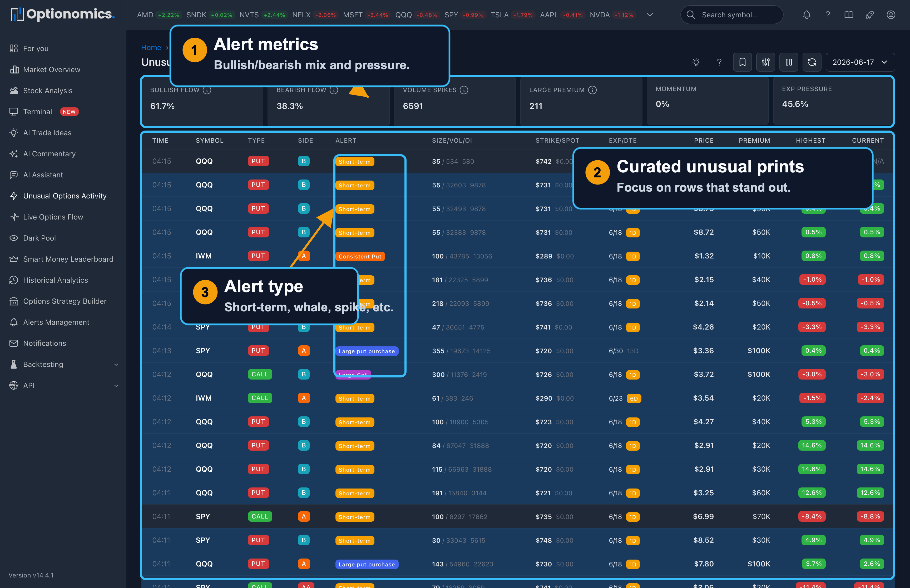
Task: Click the Home breadcrumb link
Action: click(151, 47)
